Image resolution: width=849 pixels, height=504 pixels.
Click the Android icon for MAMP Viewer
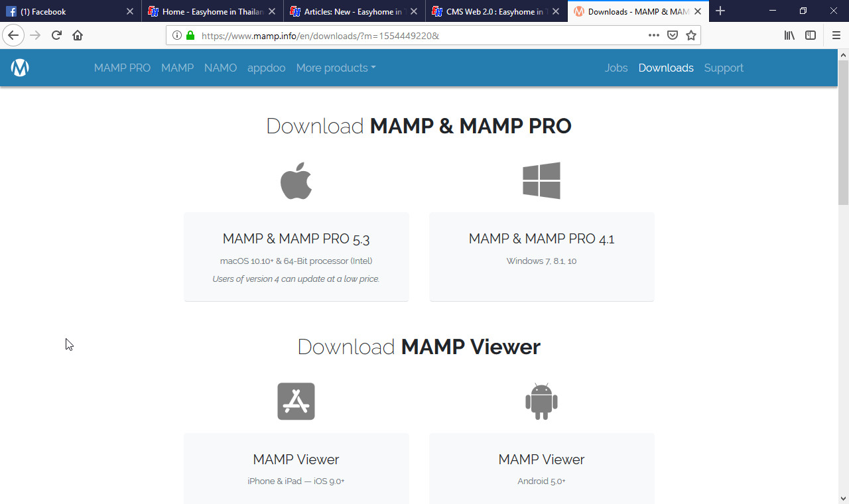pyautogui.click(x=541, y=401)
